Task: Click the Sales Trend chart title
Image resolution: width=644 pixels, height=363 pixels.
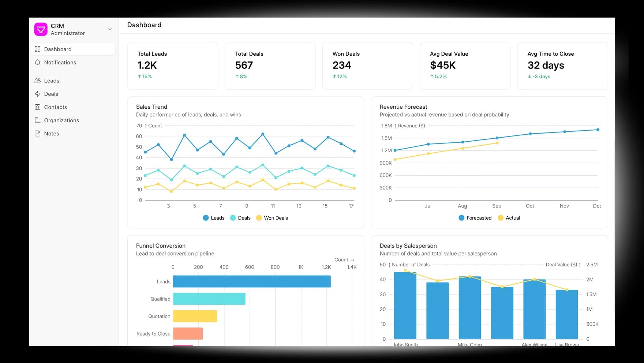Action: (x=151, y=107)
